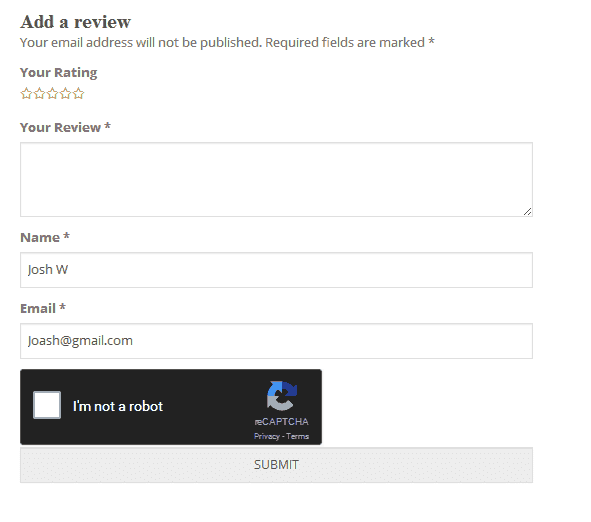This screenshot has width=591, height=522.
Task: Click the review textarea resize handle
Action: (528, 212)
